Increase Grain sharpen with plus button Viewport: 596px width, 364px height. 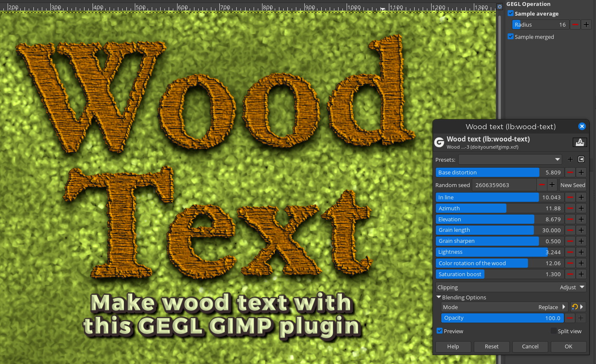click(581, 241)
